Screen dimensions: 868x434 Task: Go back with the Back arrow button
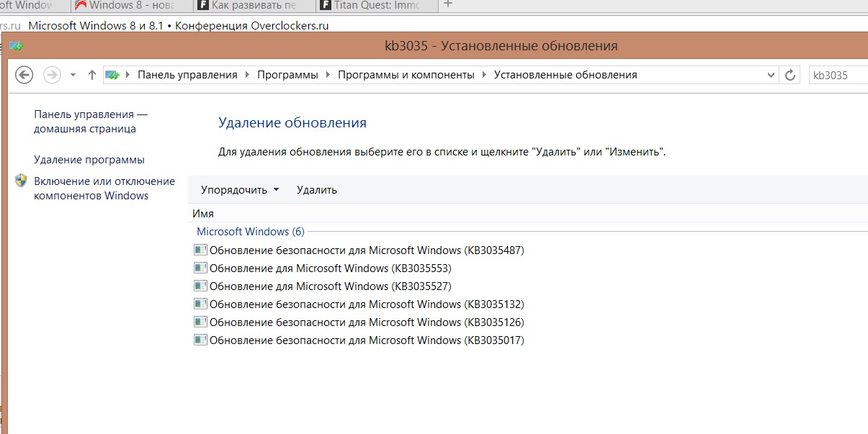24,75
